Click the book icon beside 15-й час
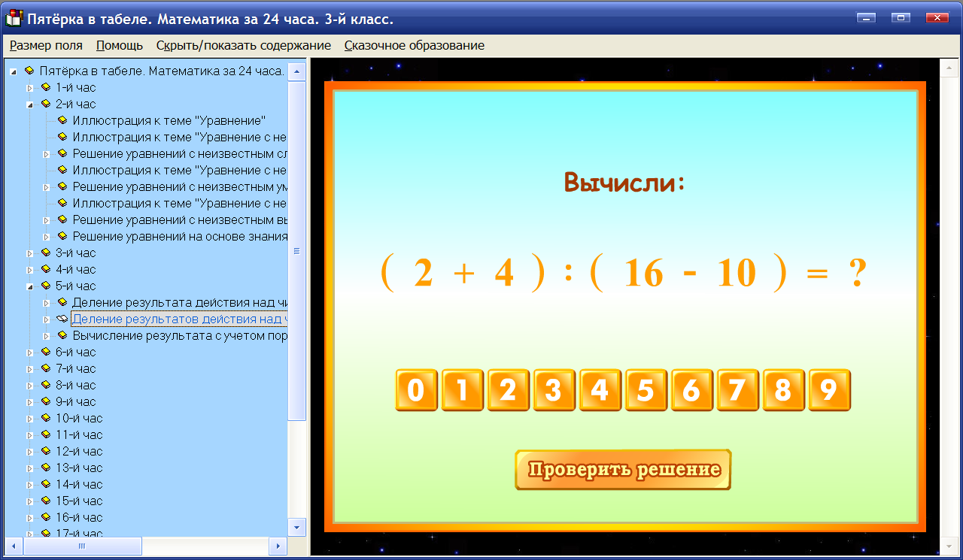This screenshot has height=560, width=963. [x=46, y=501]
